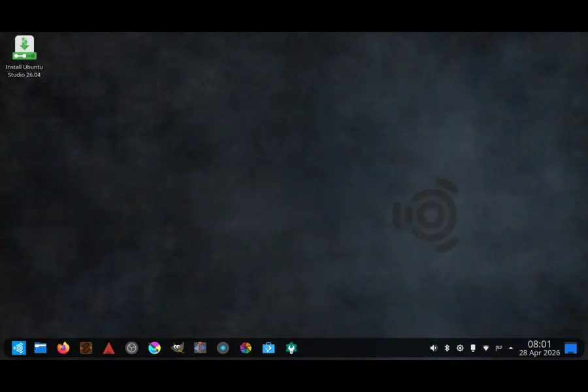This screenshot has width=588, height=392.
Task: Toggle Bluetooth from the system tray
Action: click(x=447, y=348)
